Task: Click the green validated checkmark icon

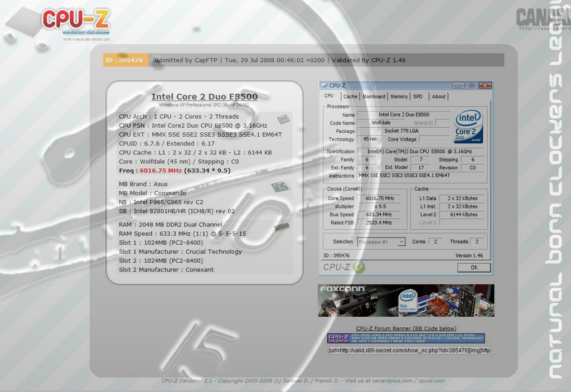Action: [x=359, y=268]
